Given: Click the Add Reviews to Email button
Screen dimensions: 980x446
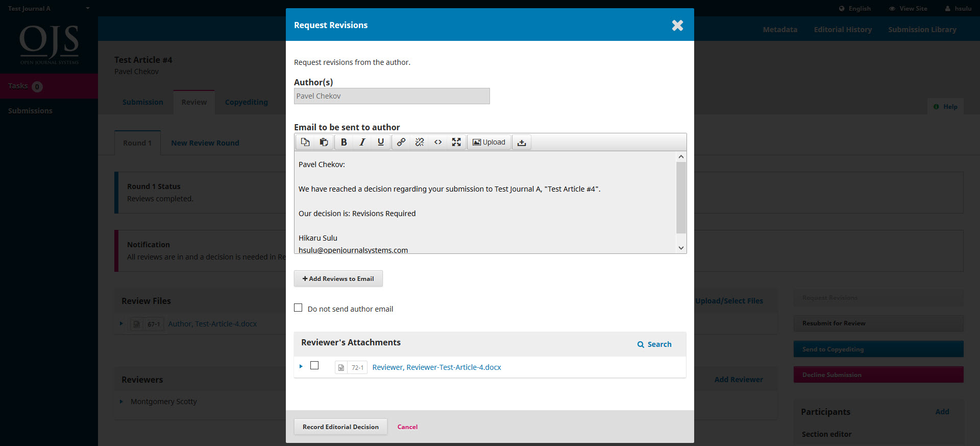Looking at the screenshot, I should click(338, 278).
